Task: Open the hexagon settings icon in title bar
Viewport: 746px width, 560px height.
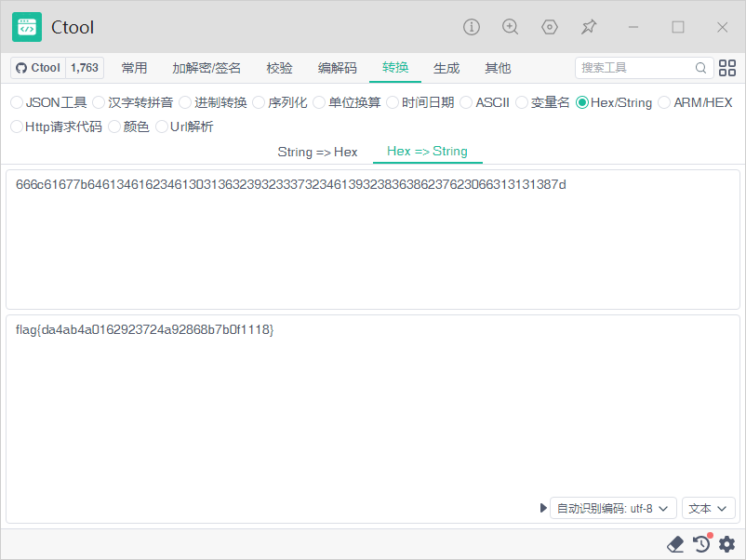Action: click(550, 27)
